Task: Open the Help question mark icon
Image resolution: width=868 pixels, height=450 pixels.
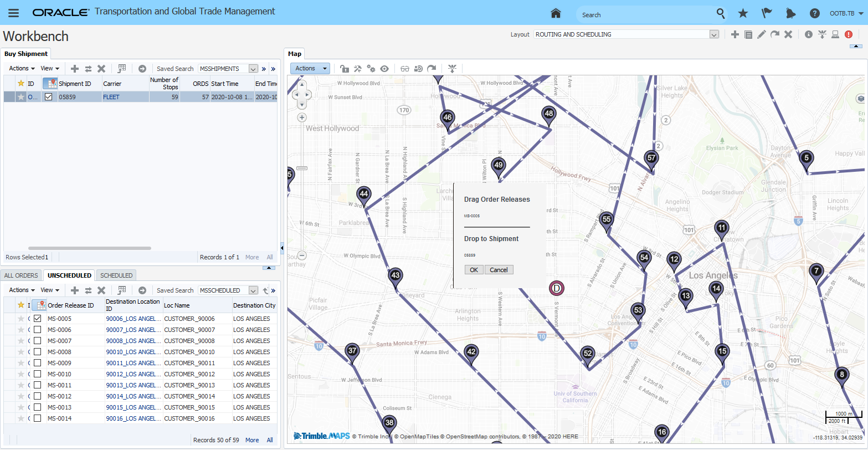Action: coord(814,13)
